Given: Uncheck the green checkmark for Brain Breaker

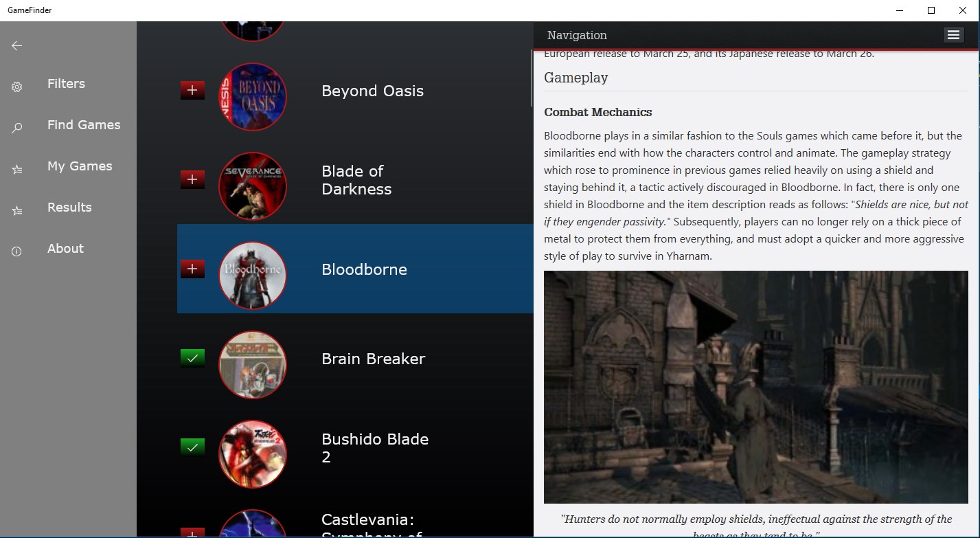Looking at the screenshot, I should (192, 358).
